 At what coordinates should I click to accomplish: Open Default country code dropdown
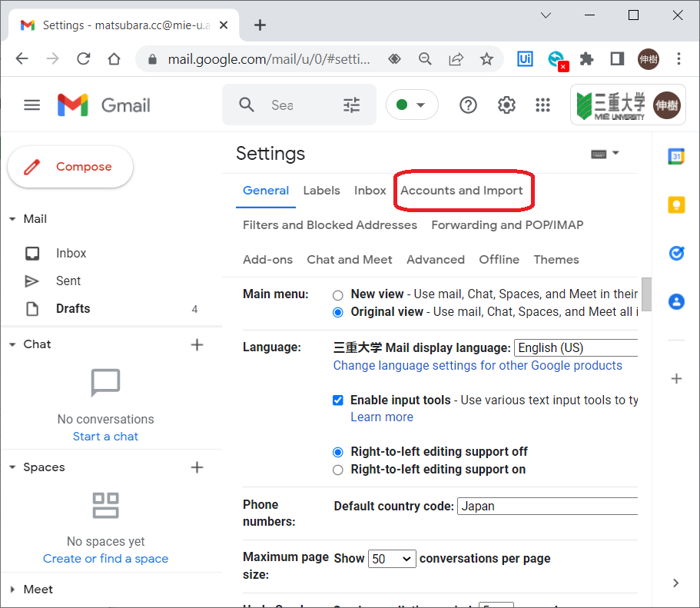pos(547,506)
